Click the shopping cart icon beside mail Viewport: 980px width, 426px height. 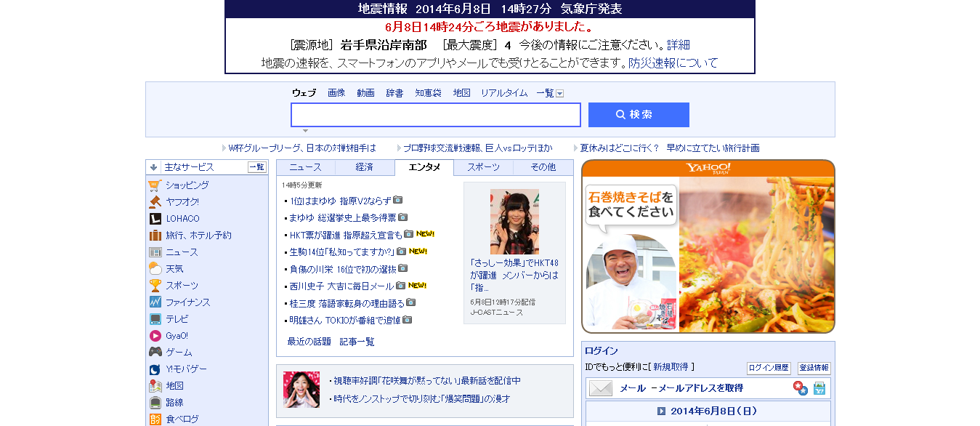tap(819, 388)
